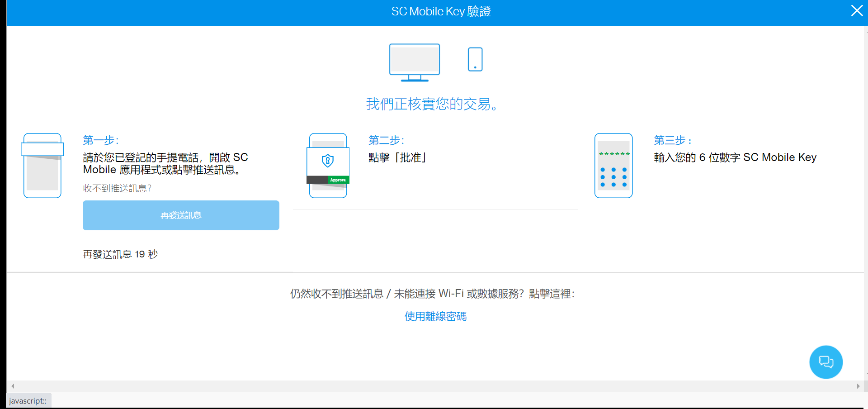Screen dimensions: 868x409
Task: Click the phone card icon beside step one
Action: (x=42, y=165)
